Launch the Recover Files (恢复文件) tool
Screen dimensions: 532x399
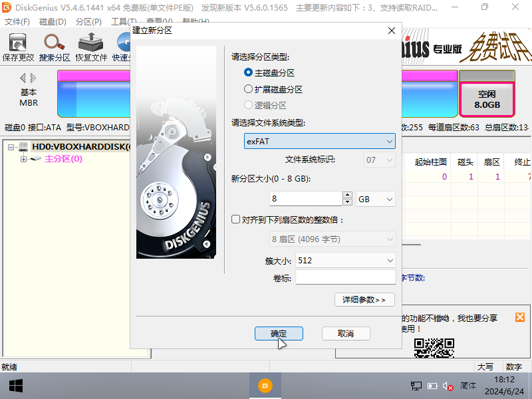tap(91, 47)
